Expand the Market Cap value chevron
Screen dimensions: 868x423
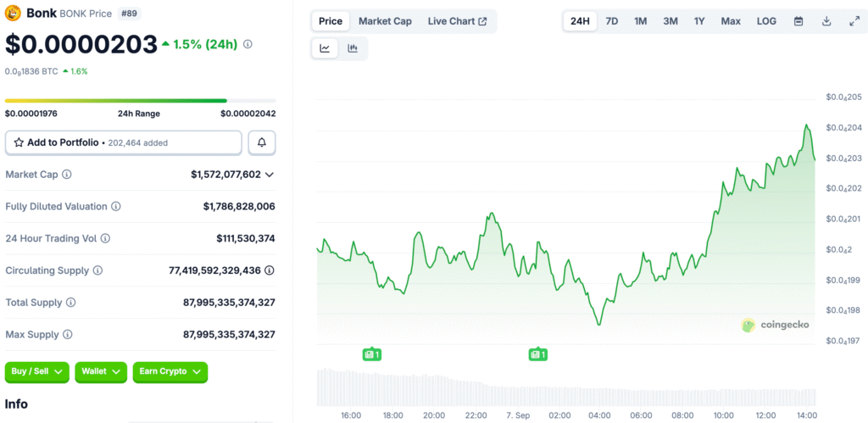coord(270,175)
